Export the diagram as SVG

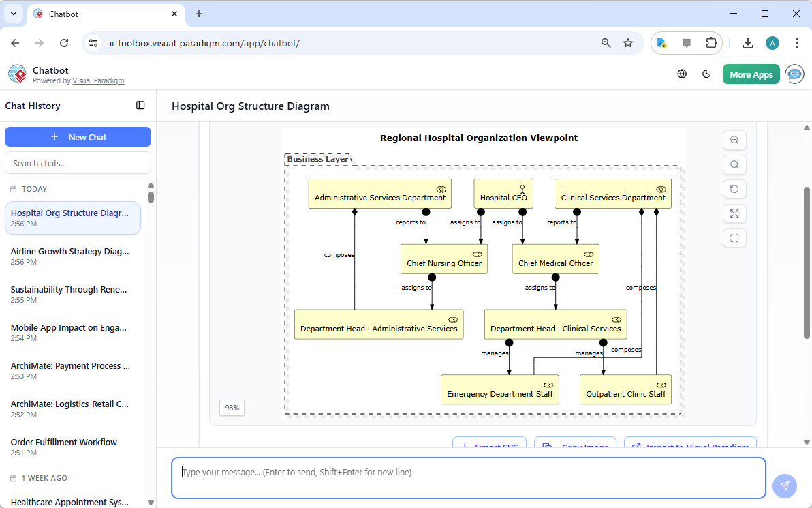point(489,444)
